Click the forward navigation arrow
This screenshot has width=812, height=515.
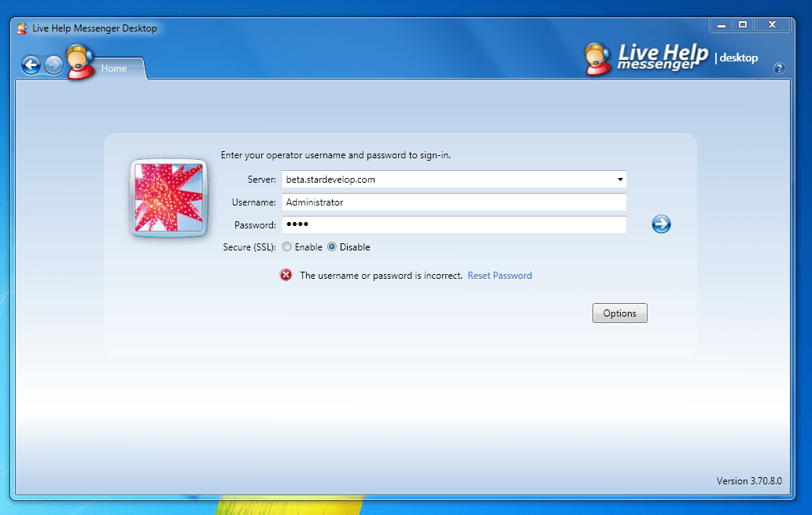54,65
